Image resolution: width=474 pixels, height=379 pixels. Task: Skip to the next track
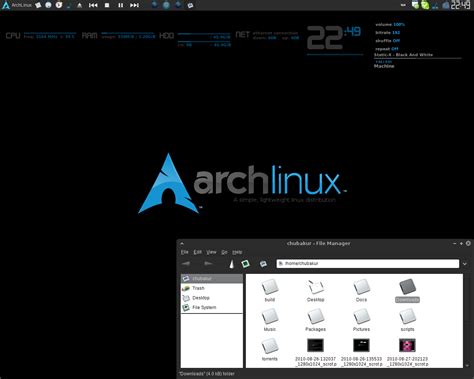[134, 5]
